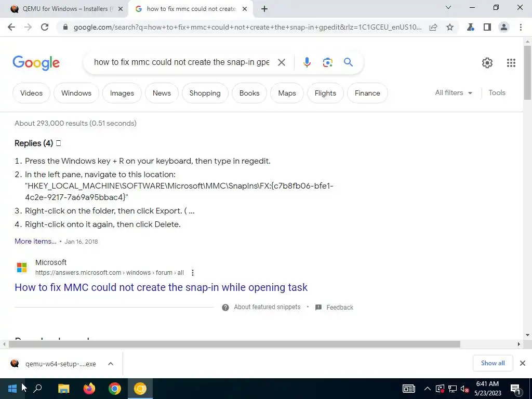Click the horizontal scrollbar thumb

click(x=234, y=344)
